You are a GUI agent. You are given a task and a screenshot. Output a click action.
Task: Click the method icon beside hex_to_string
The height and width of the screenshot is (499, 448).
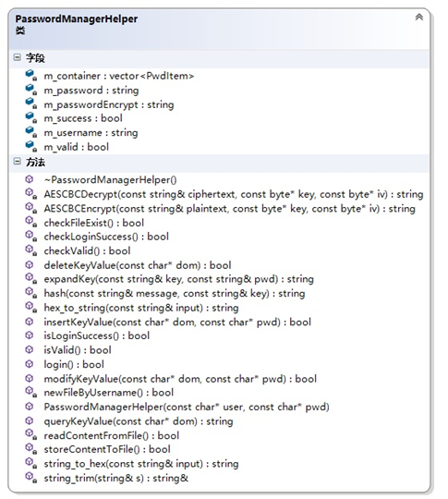point(30,307)
